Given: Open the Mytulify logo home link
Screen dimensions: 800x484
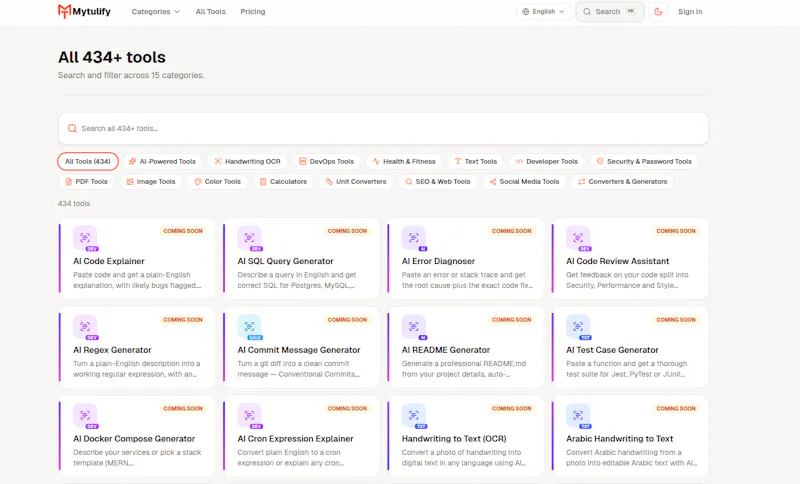Looking at the screenshot, I should click(x=84, y=11).
